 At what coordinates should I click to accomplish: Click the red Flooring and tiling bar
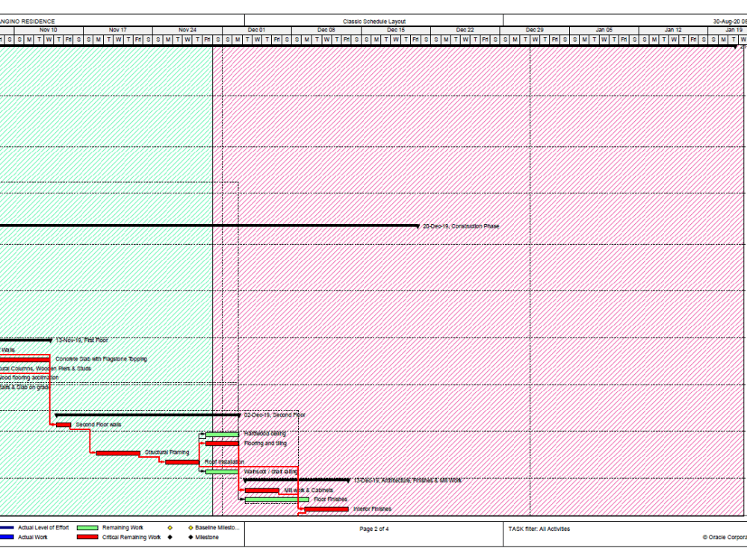(x=222, y=444)
